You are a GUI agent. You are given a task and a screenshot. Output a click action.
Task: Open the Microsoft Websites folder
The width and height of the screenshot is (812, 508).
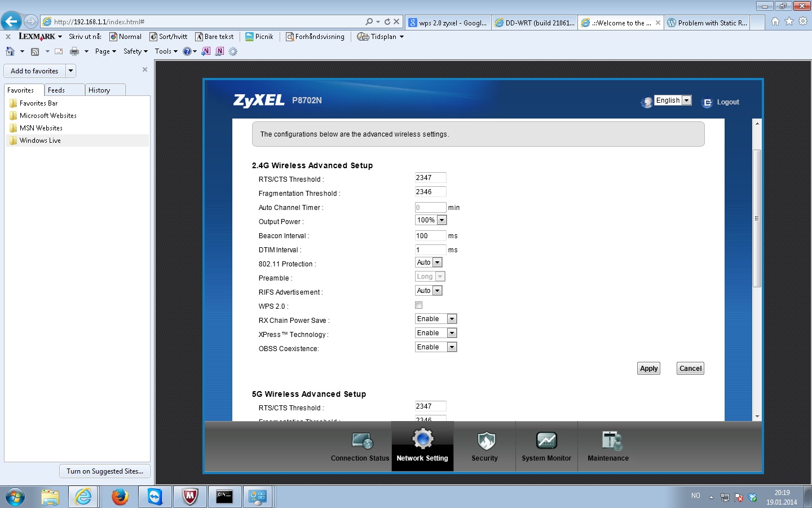click(x=48, y=116)
